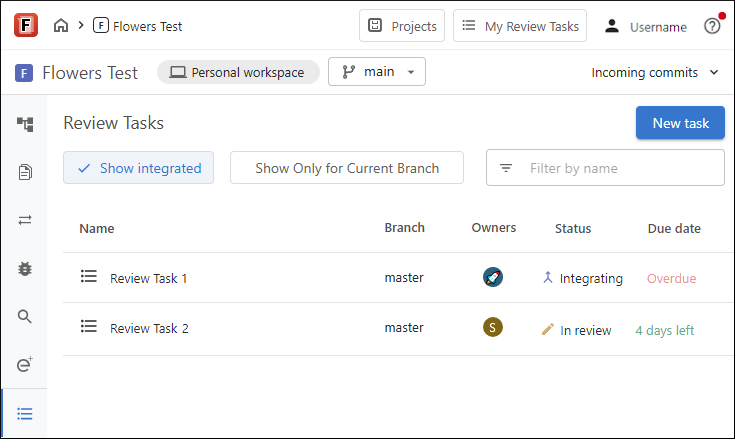Open the changes arrows sidebar icon

pos(25,220)
